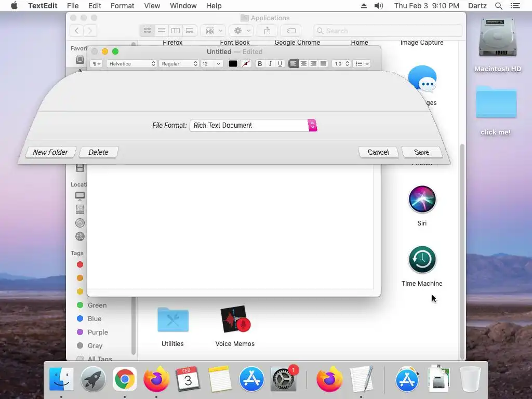Open the Apple menu
Screen dimensions: 532x399
click(14, 6)
